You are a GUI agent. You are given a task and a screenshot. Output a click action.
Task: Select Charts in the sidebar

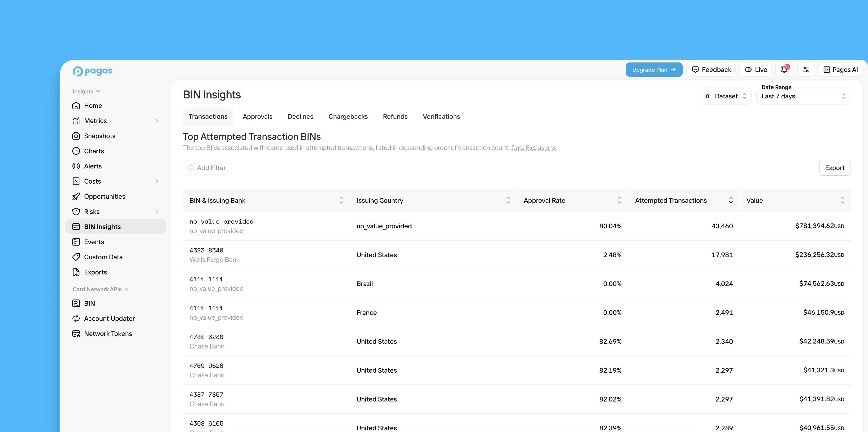pos(94,151)
